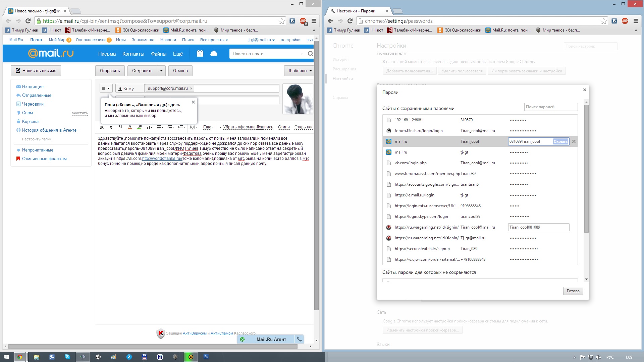Open the numbered list dropdown
The width and height of the screenshot is (644, 362).
pos(181,127)
